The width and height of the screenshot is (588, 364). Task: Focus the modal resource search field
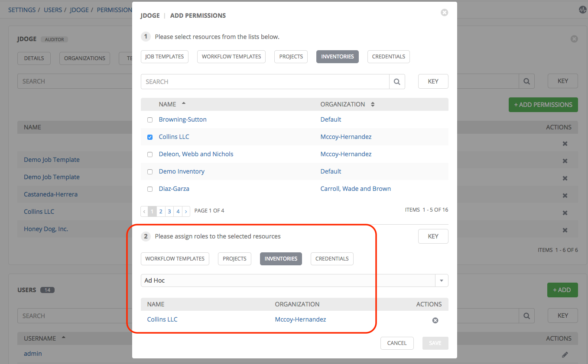265,81
